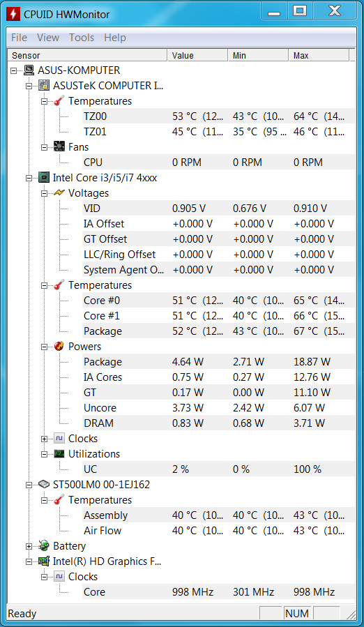364x627 pixels.
Task: Click the Intel HD Graphics card icon
Action: (x=44, y=561)
